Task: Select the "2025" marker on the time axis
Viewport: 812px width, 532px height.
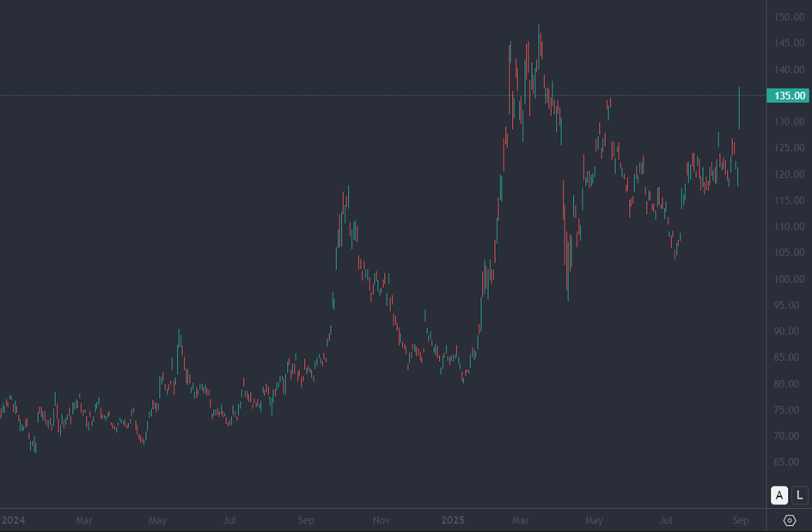Action: pyautogui.click(x=453, y=520)
